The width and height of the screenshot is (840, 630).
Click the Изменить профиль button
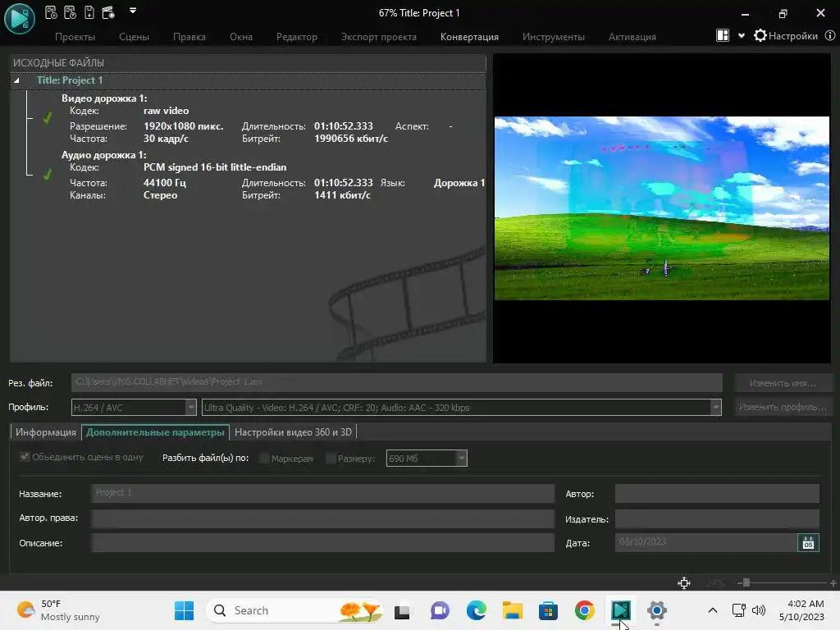pos(783,407)
